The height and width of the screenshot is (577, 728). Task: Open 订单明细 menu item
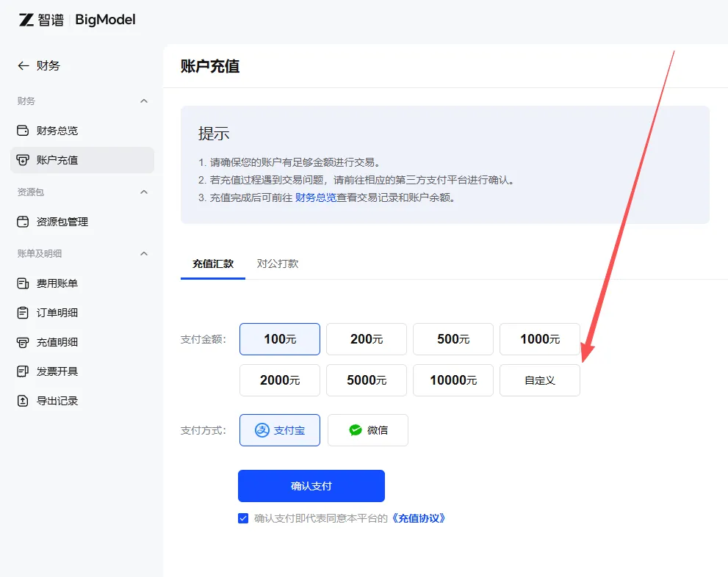pyautogui.click(x=82, y=313)
